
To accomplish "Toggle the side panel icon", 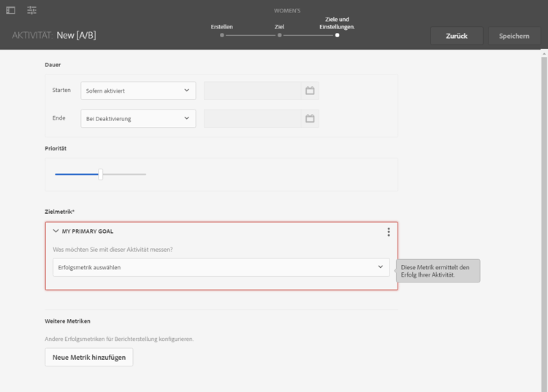I will coord(10,10).
